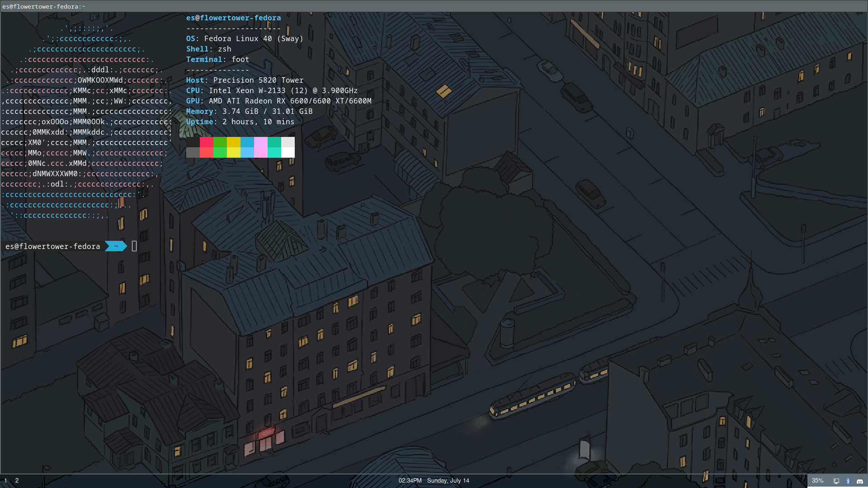The height and width of the screenshot is (488, 868).
Task: Select the 02:34PM clock in the bar
Action: [x=410, y=481]
